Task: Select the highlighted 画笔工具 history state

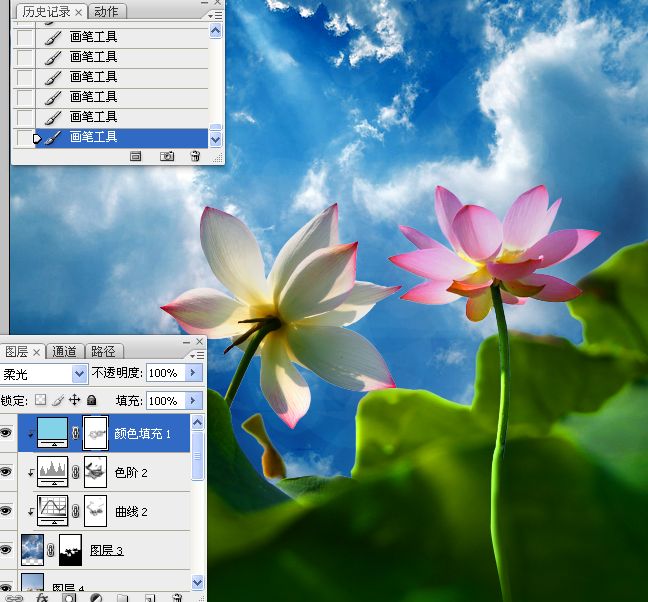Action: pos(122,138)
